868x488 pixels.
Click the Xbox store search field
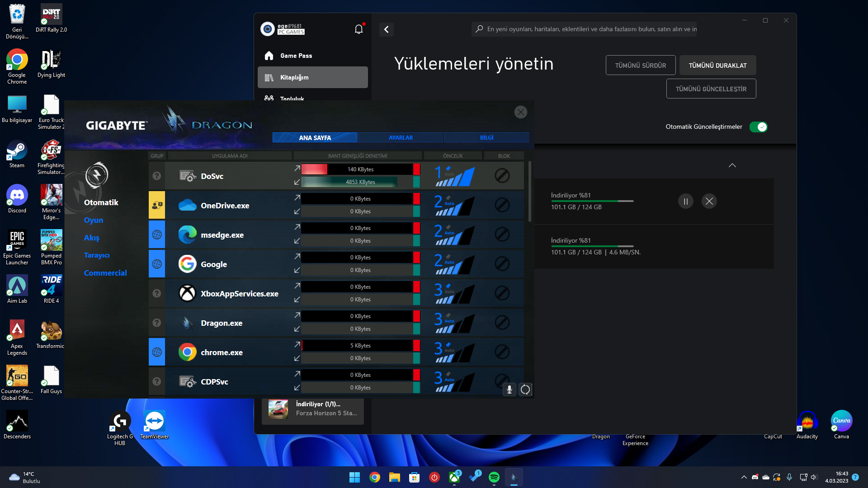[x=588, y=29]
